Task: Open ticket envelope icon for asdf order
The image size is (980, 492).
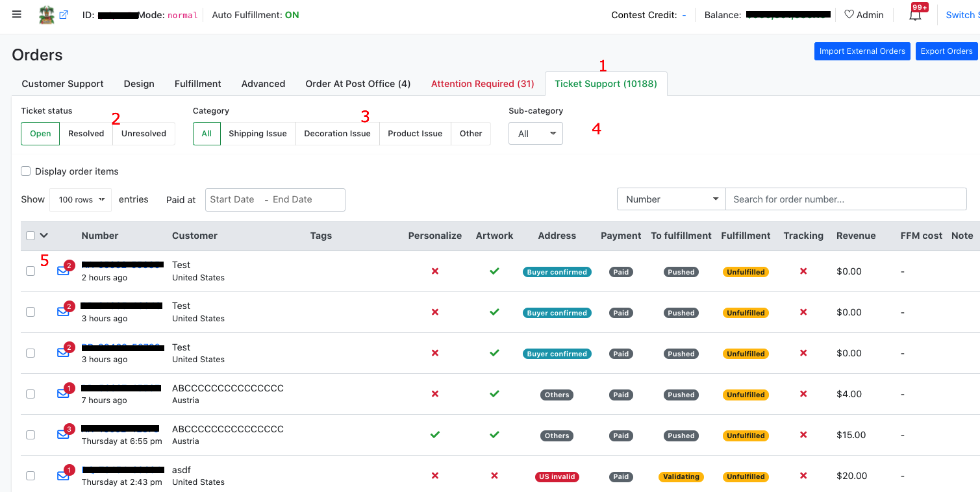Action: tap(63, 476)
